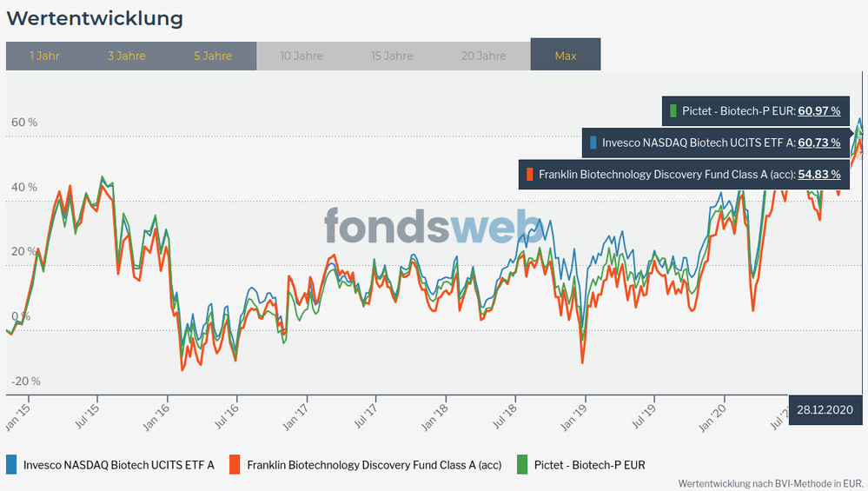The height and width of the screenshot is (491, 868).
Task: Choose the 10 Jahre range tab
Action: (x=301, y=56)
